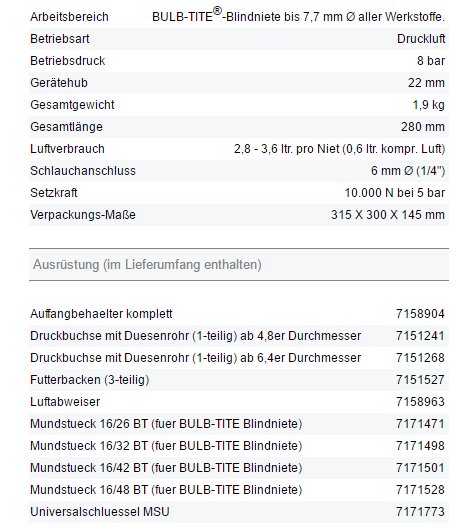Select part number 7151241

420,336
